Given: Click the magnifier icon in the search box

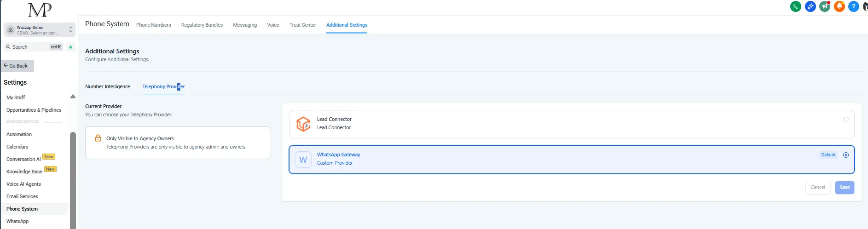Looking at the screenshot, I should click(8, 47).
